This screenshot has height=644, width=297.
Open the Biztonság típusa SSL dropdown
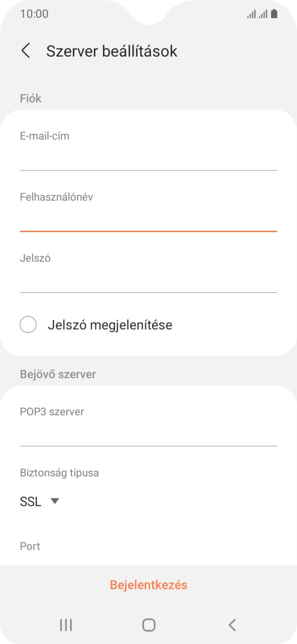pyautogui.click(x=40, y=501)
